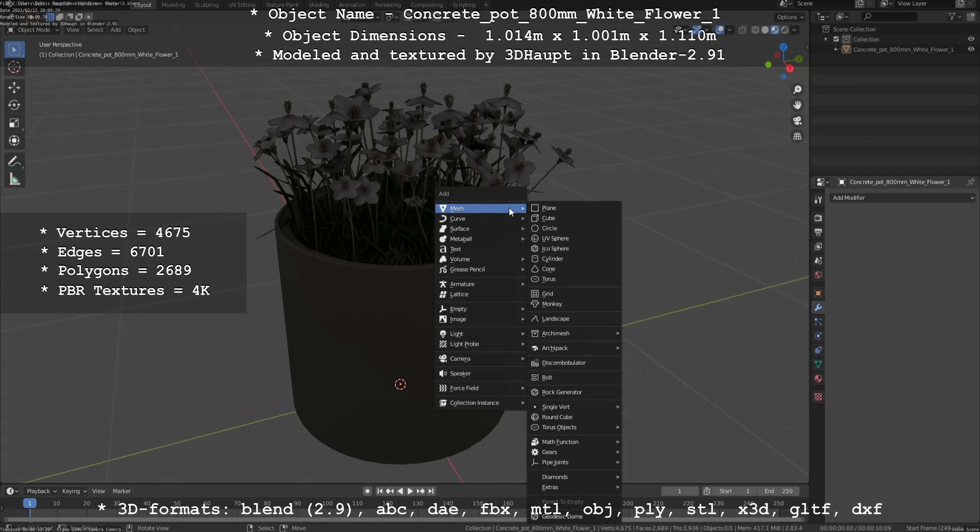Open the Particles properties tab

coord(818,322)
